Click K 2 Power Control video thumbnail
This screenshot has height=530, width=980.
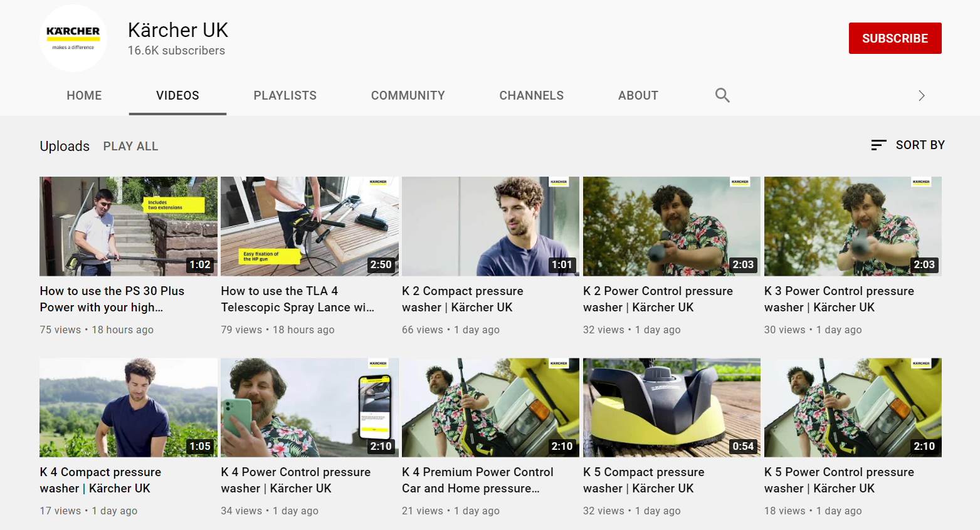point(672,226)
